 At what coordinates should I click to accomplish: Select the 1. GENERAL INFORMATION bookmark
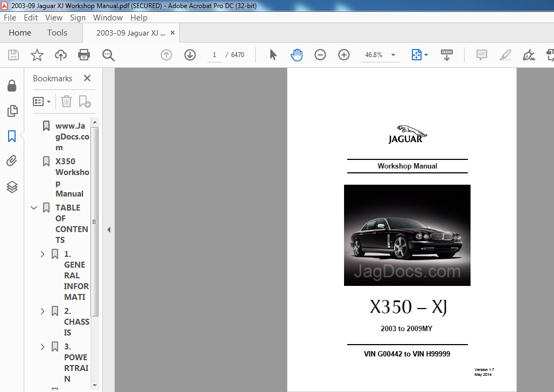tap(76, 275)
